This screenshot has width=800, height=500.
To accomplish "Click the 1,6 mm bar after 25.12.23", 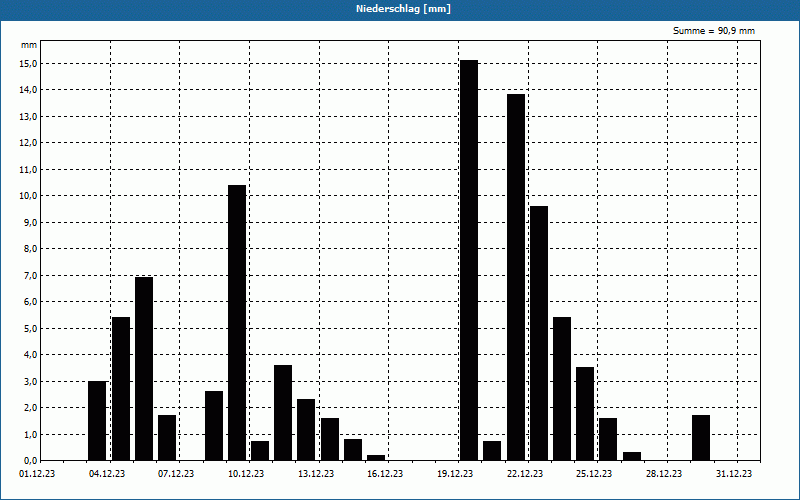I will [x=608, y=439].
